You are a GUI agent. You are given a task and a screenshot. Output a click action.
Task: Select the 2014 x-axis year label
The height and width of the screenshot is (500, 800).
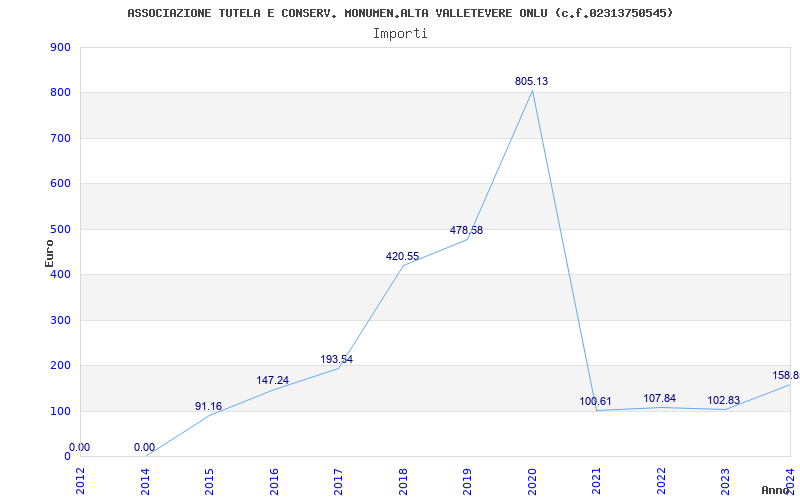point(145,482)
